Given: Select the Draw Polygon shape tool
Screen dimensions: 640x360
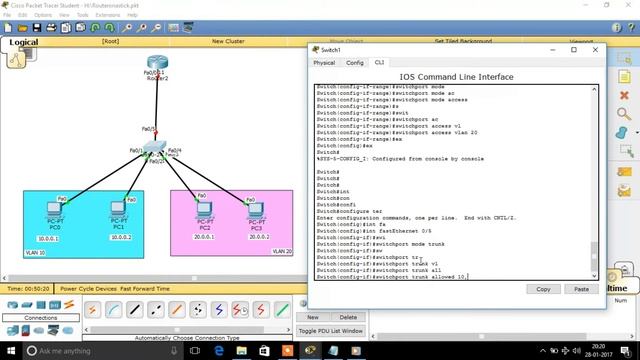Looking at the screenshot, I should [x=622, y=133].
